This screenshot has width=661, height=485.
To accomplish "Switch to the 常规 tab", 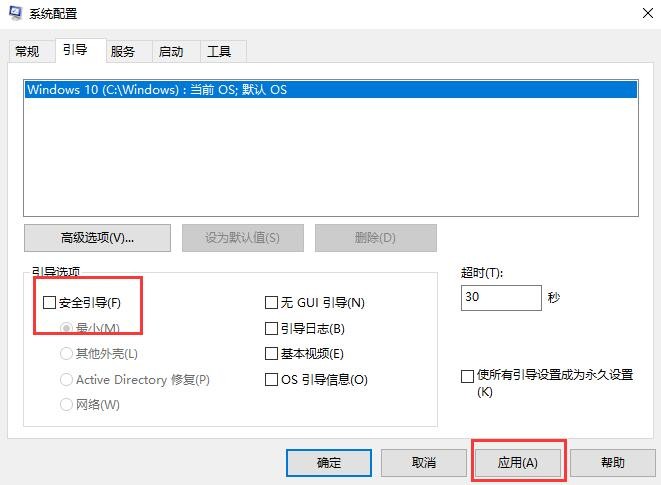I will pos(27,51).
